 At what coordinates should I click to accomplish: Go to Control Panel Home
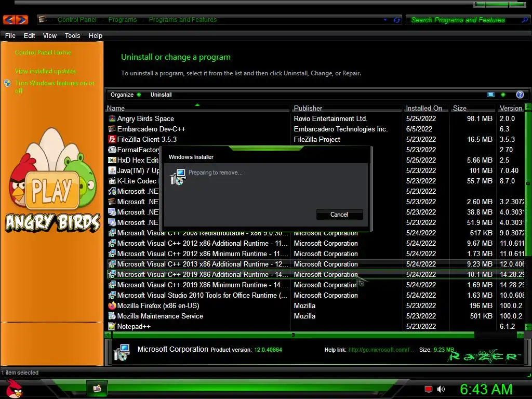coord(43,52)
